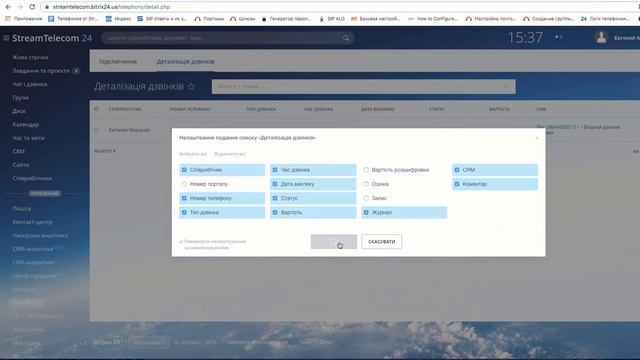Reload the page with the refresh icon
This screenshot has width=640, height=360.
pos(32,7)
